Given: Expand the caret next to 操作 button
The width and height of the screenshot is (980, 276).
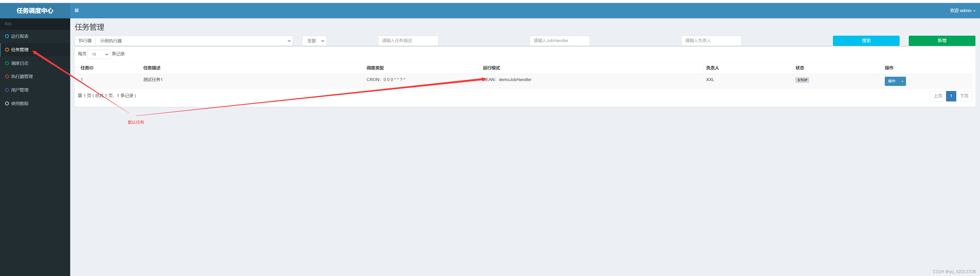Looking at the screenshot, I should coord(902,81).
